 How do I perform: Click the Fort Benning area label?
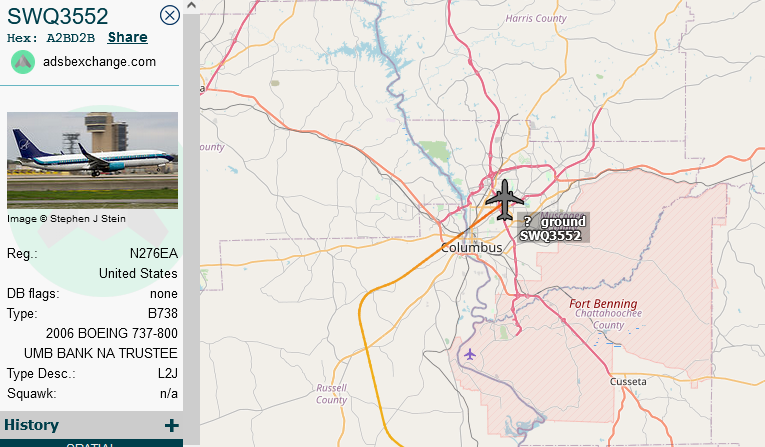click(603, 304)
